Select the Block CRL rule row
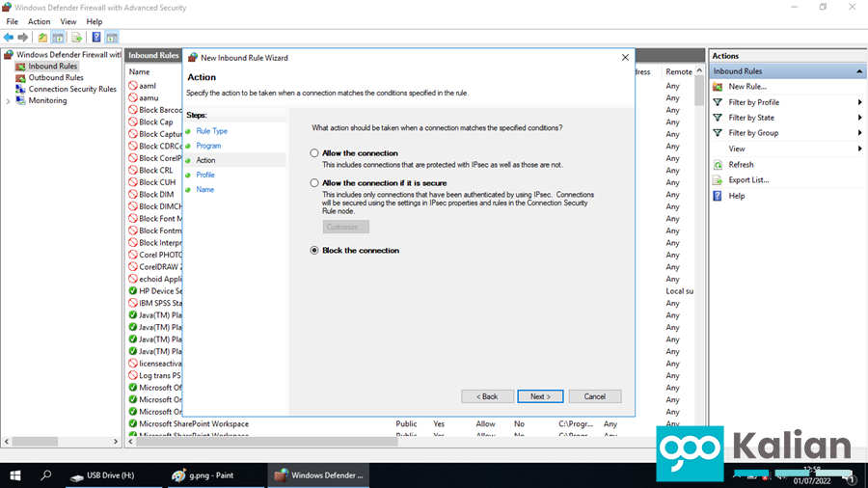 point(154,171)
